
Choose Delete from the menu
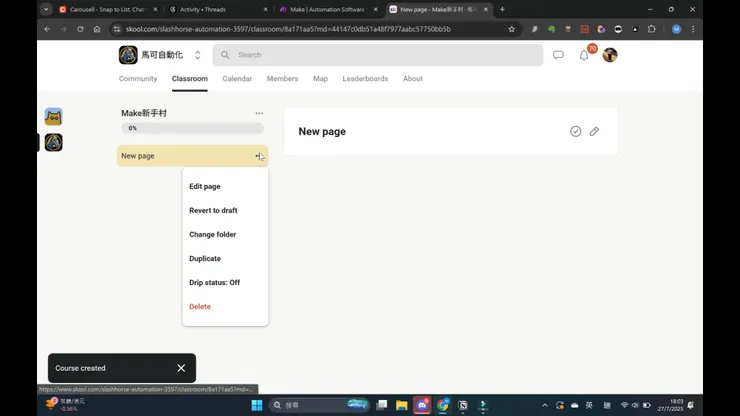point(200,307)
